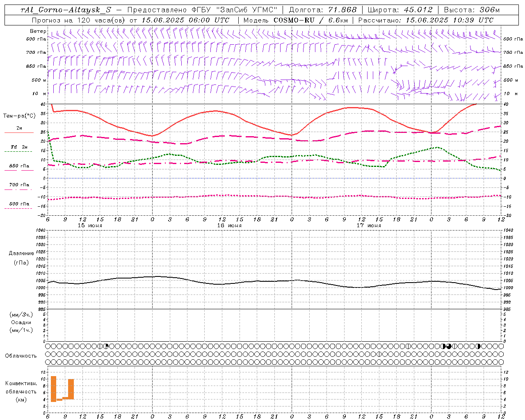The height and width of the screenshot is (420, 525).
Task: Click the 17 июня date label
Action: pos(369,226)
